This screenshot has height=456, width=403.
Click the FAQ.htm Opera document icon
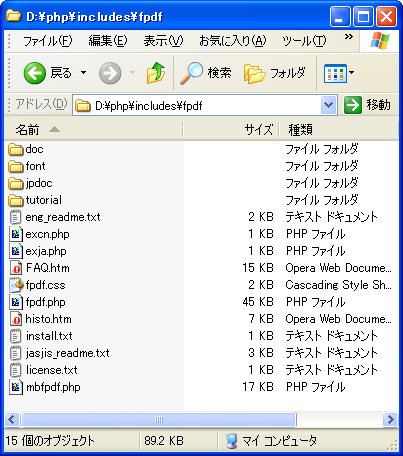coord(16,268)
